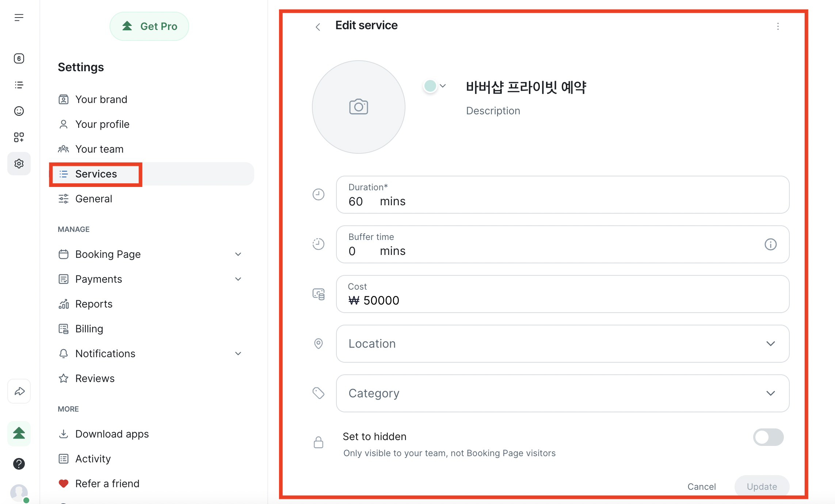Open the customers smiley icon
Image resolution: width=835 pixels, height=504 pixels.
coord(19,111)
